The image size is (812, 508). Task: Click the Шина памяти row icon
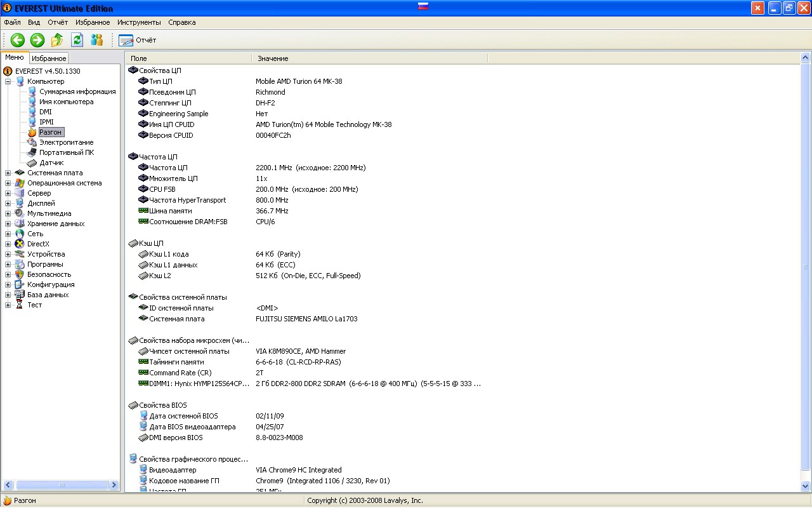coord(143,210)
